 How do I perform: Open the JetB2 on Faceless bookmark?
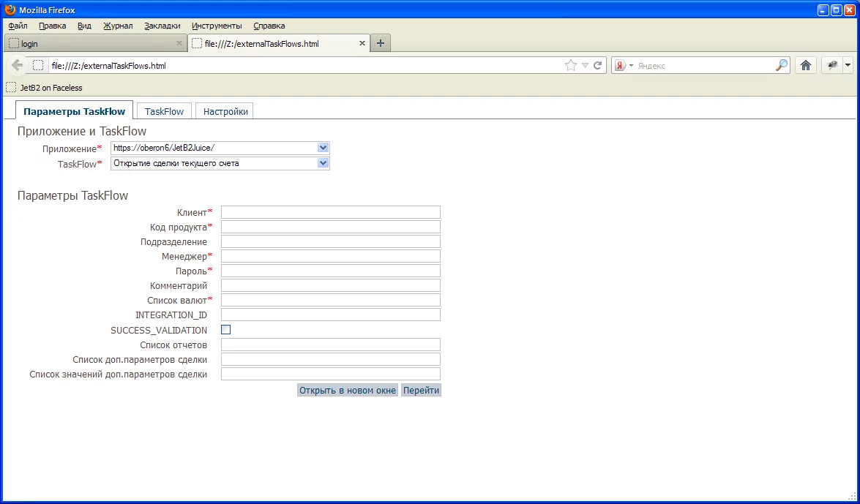tap(44, 88)
